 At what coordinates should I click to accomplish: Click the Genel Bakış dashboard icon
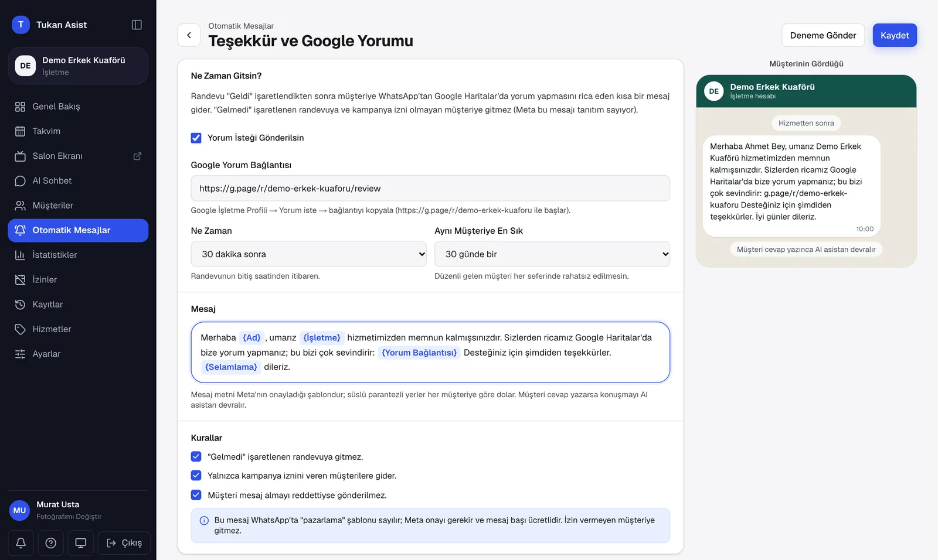click(20, 107)
